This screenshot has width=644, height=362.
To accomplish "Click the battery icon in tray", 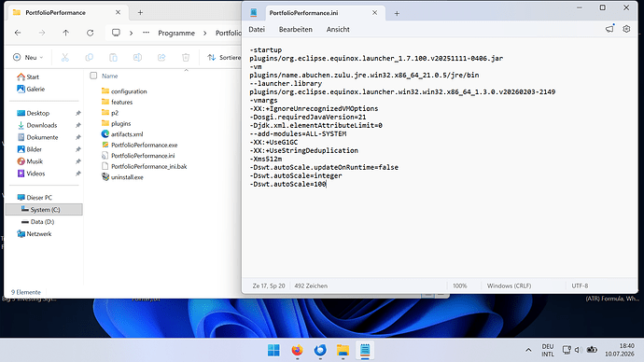I will [592, 350].
